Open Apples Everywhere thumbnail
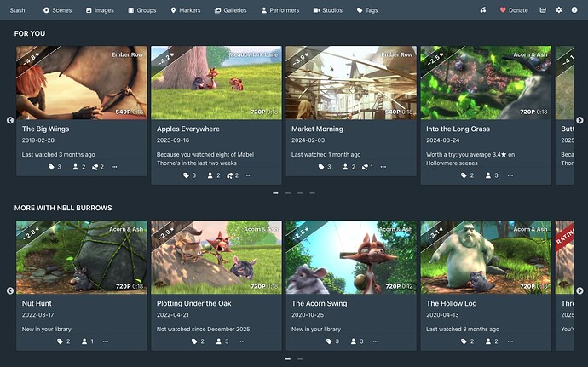The height and width of the screenshot is (367, 588). pos(216,83)
